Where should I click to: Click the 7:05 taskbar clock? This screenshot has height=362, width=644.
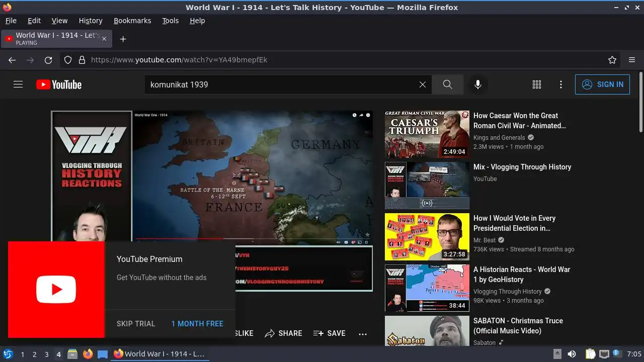click(634, 354)
